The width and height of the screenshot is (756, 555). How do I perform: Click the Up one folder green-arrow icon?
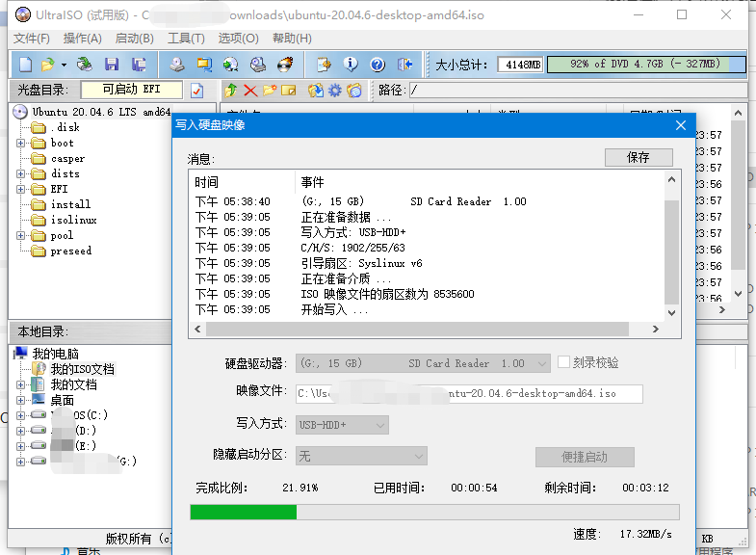pyautogui.click(x=231, y=91)
